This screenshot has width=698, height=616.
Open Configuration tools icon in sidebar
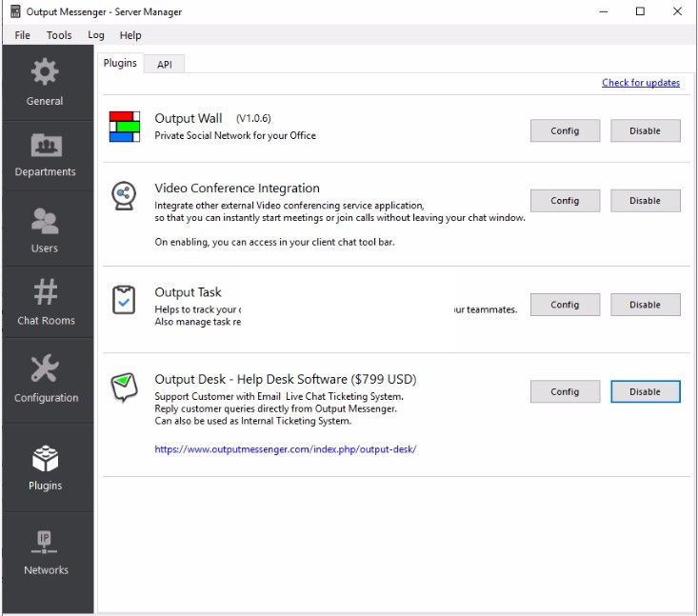click(x=45, y=369)
